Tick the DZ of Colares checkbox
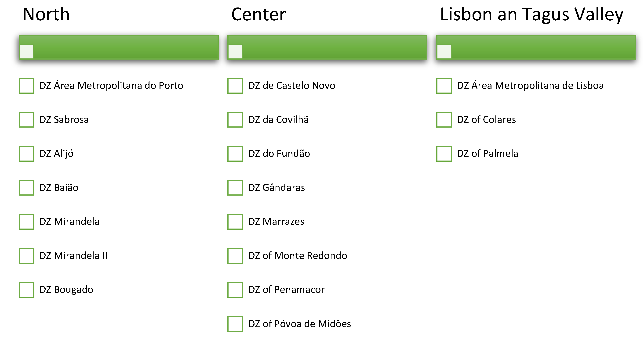Screen dimensions: 644x340 click(x=444, y=120)
